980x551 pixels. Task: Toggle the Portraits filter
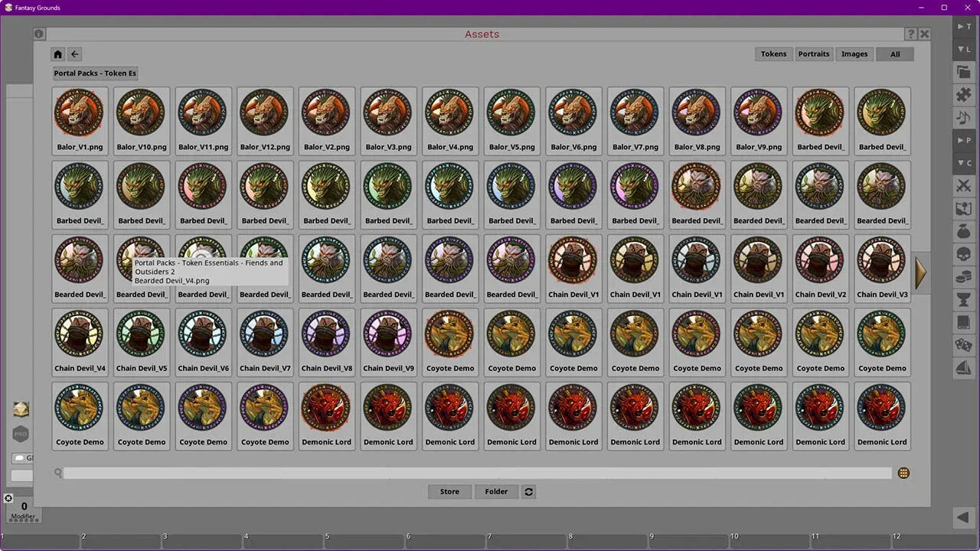[x=813, y=54]
